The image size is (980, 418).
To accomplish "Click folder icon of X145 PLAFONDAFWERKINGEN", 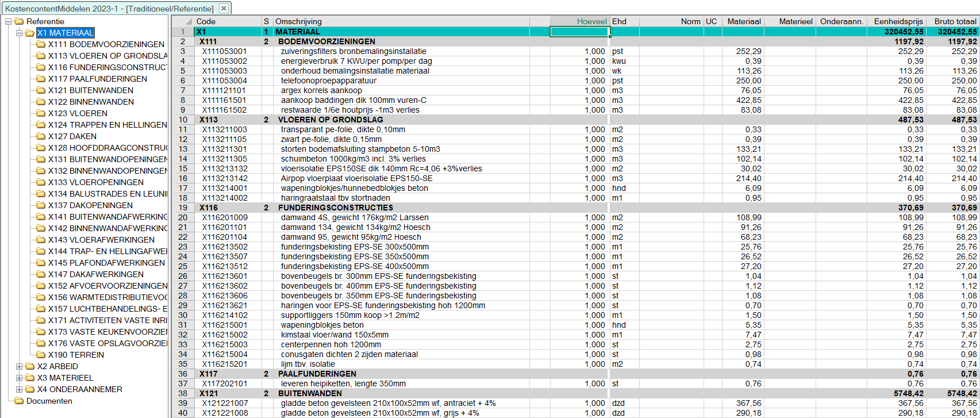I will pyautogui.click(x=41, y=263).
